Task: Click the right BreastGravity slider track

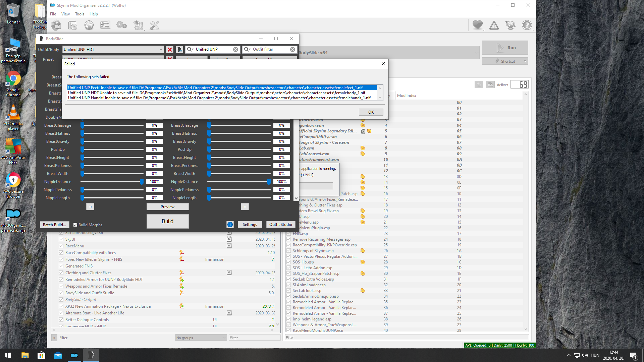Action: [239, 141]
